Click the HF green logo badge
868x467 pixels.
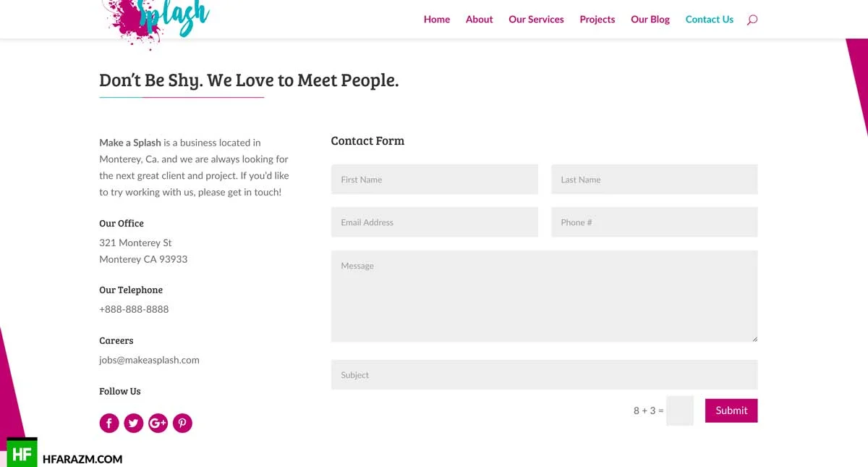point(22,453)
